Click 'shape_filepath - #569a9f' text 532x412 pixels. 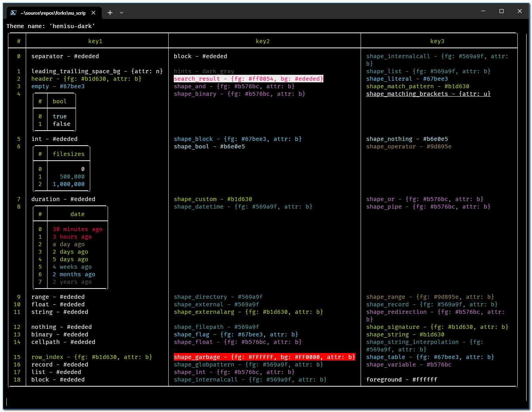217,327
